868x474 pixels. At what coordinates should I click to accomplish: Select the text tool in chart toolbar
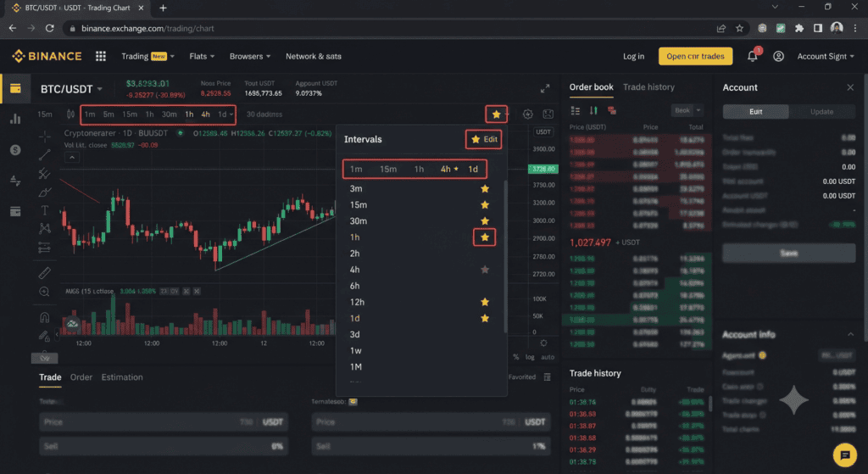click(45, 210)
